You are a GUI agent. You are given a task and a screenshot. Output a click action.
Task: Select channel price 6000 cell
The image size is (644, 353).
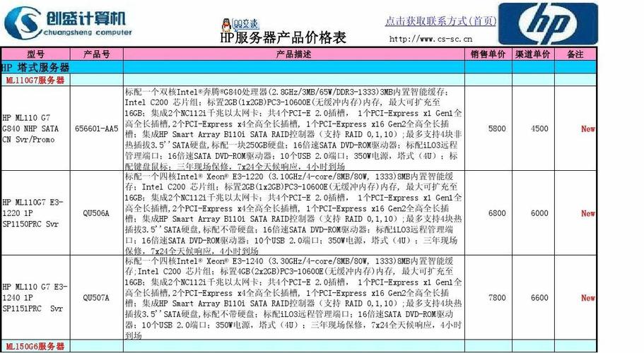[x=533, y=213]
